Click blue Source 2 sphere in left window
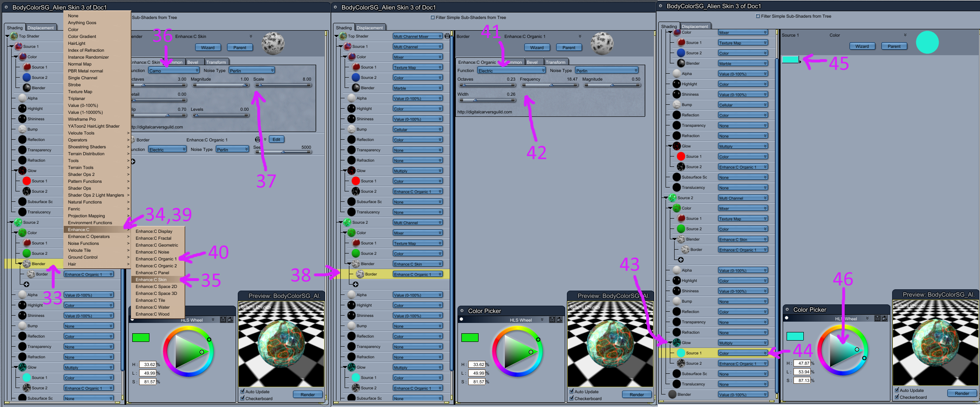 pos(27,77)
